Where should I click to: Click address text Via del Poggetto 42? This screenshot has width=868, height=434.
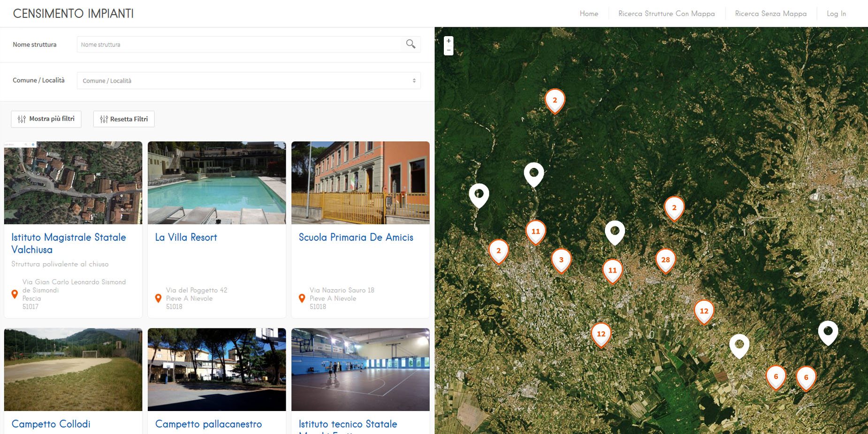(197, 290)
